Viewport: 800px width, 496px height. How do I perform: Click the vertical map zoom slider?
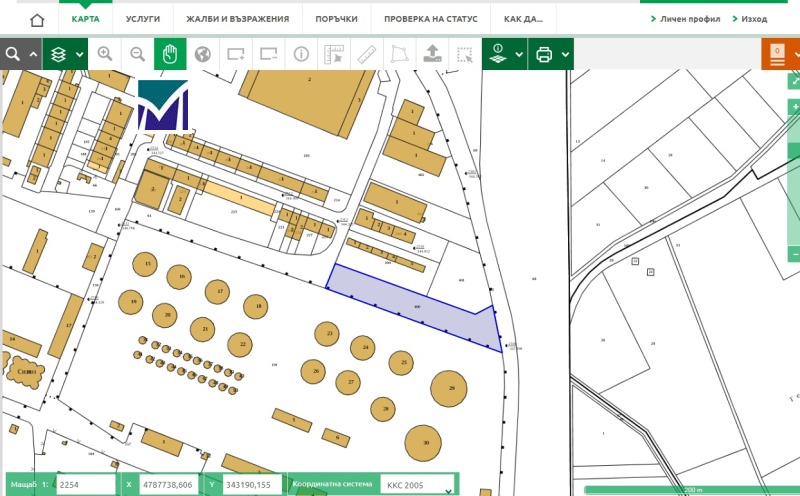click(x=794, y=200)
